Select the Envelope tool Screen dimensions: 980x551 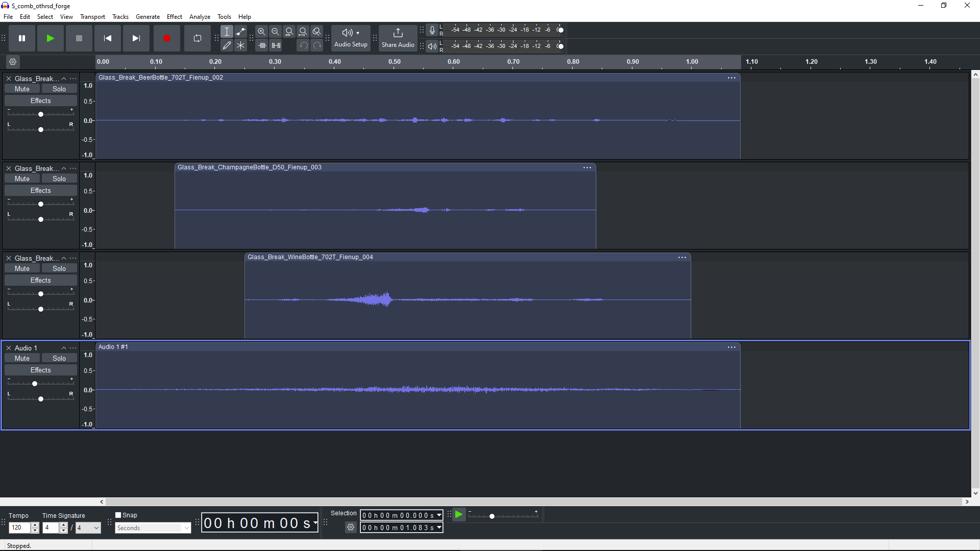coord(240,32)
